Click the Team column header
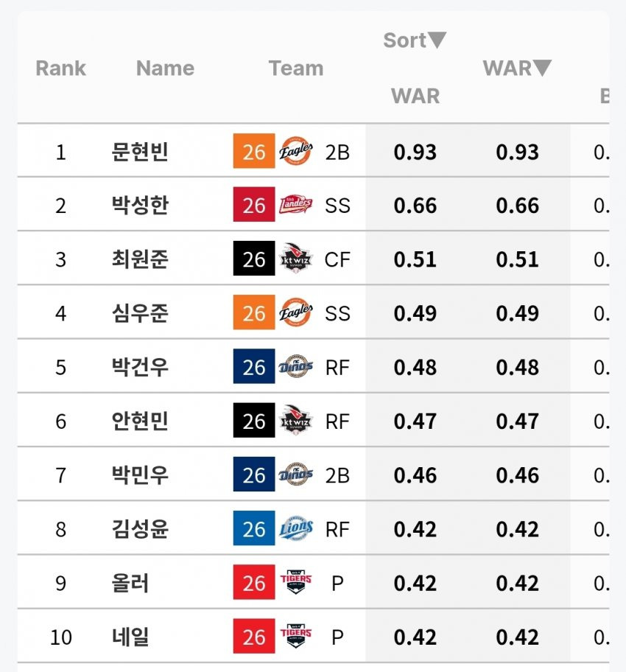 pos(296,69)
